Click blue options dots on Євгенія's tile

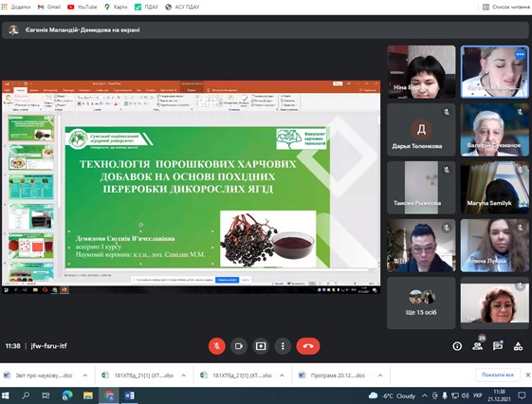520,54
